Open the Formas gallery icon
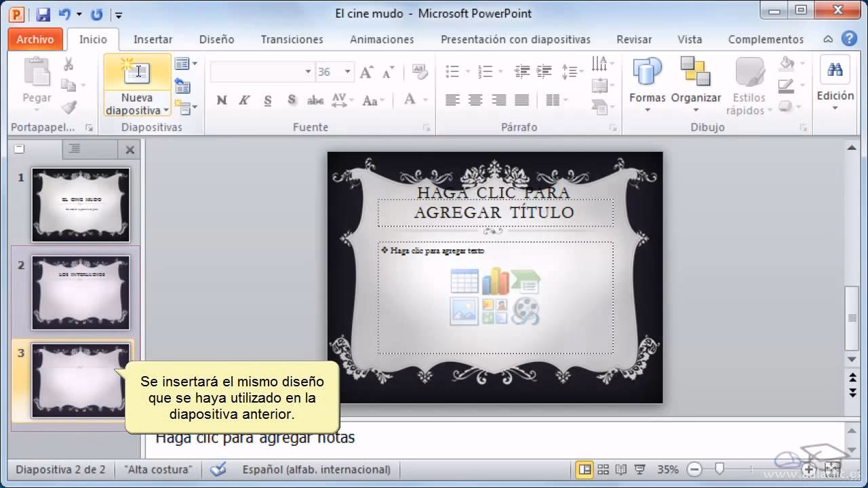The height and width of the screenshot is (488, 868). pos(646,71)
